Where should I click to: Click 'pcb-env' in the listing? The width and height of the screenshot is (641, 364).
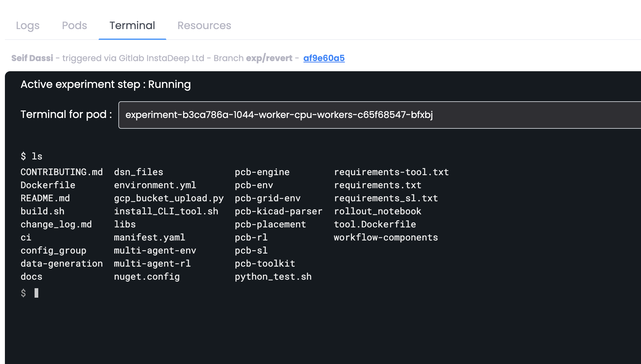[254, 185]
